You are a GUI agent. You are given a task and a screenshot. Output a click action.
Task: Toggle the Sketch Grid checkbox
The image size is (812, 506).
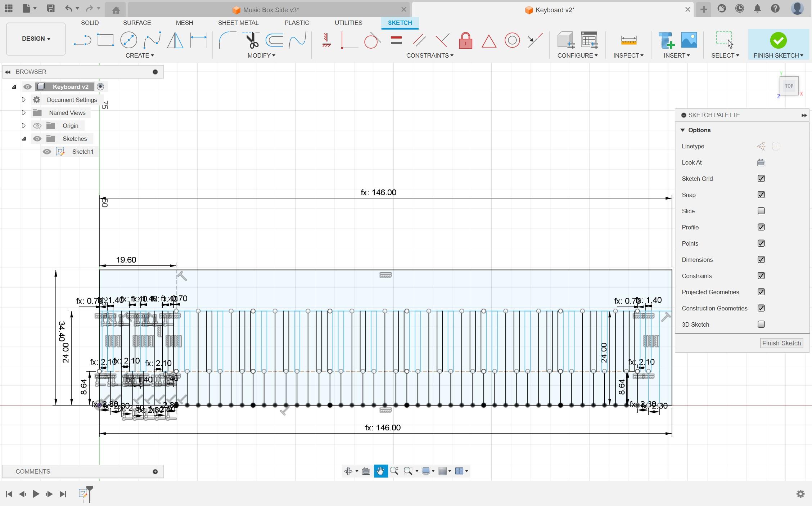[x=761, y=178]
